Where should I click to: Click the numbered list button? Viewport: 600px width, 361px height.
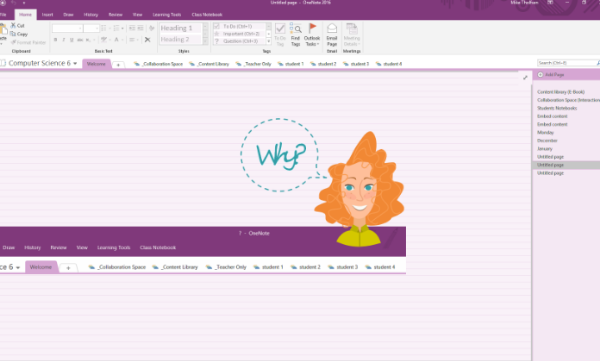pos(116,28)
